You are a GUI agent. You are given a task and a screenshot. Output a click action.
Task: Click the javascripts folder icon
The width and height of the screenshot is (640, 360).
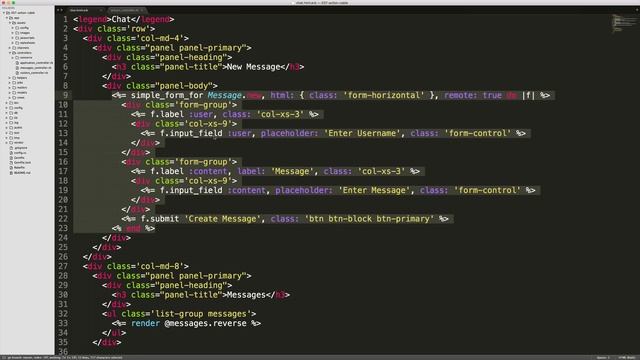(x=17, y=38)
